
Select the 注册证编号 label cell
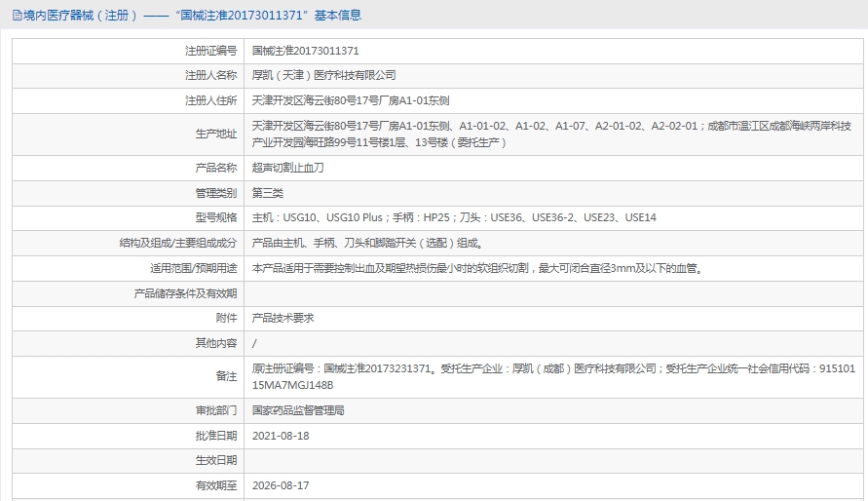[210, 51]
